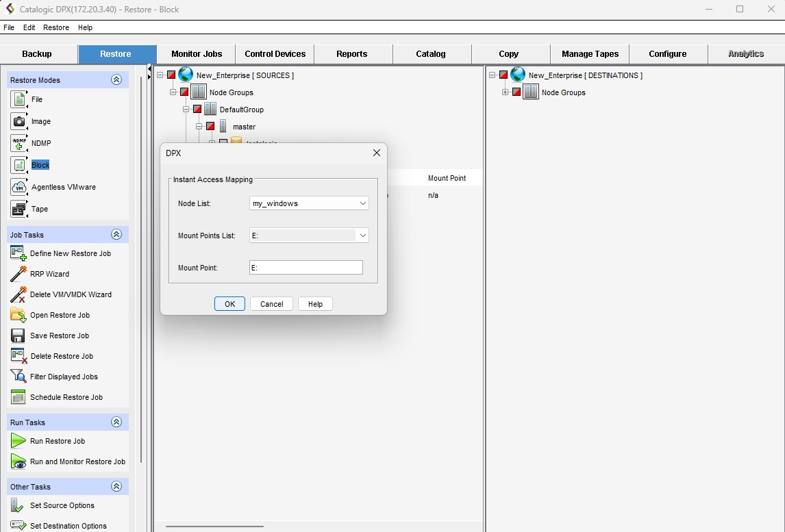Open the Tape restore mode icon
This screenshot has width=785, height=532.
pos(19,209)
